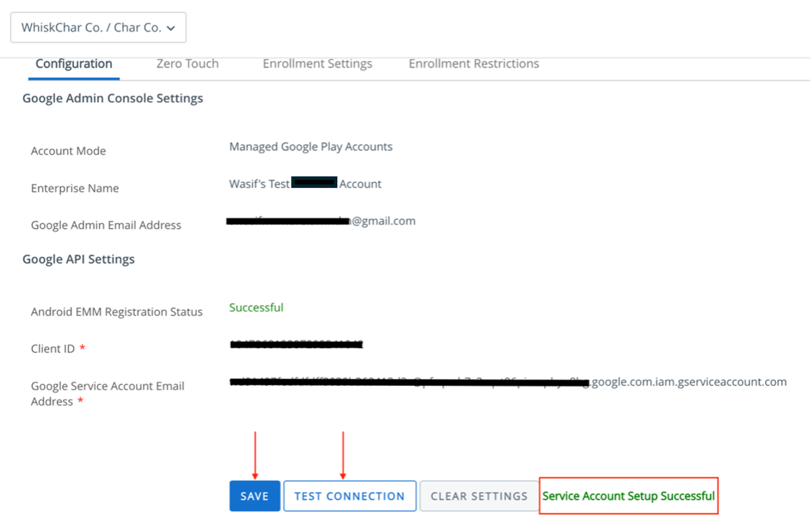Select the Client ID field value
Image resolution: width=812 pixels, height=521 pixels.
tap(295, 345)
